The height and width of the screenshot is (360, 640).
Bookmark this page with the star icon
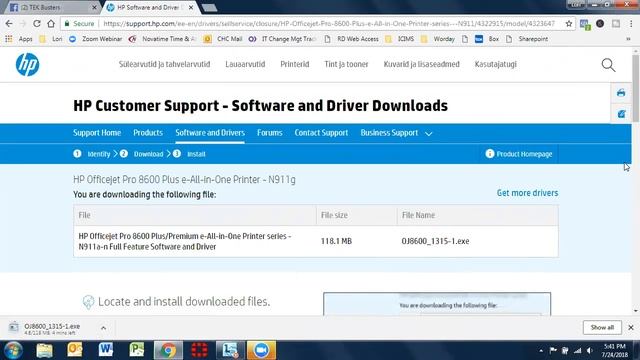coord(569,24)
